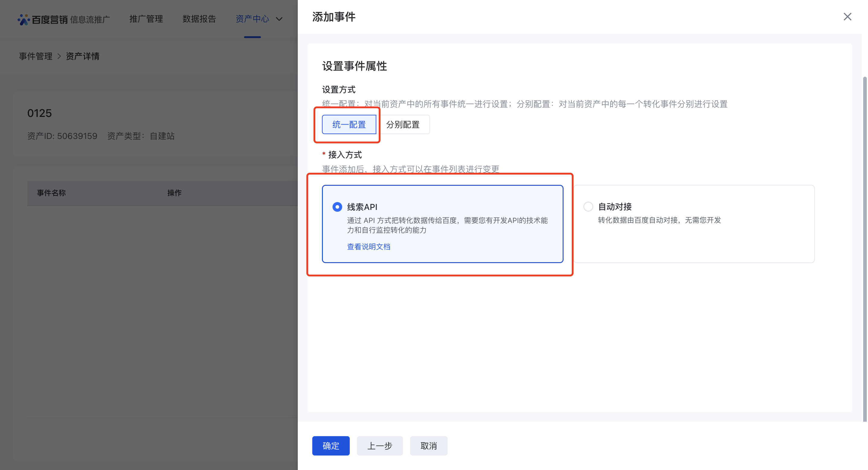Close the 添加事件 panel with X
This screenshot has width=868, height=470.
[847, 17]
